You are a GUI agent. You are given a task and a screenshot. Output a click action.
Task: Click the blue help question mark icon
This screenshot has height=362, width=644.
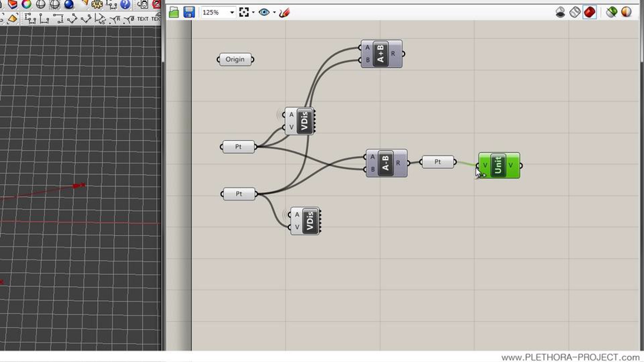pyautogui.click(x=125, y=4)
